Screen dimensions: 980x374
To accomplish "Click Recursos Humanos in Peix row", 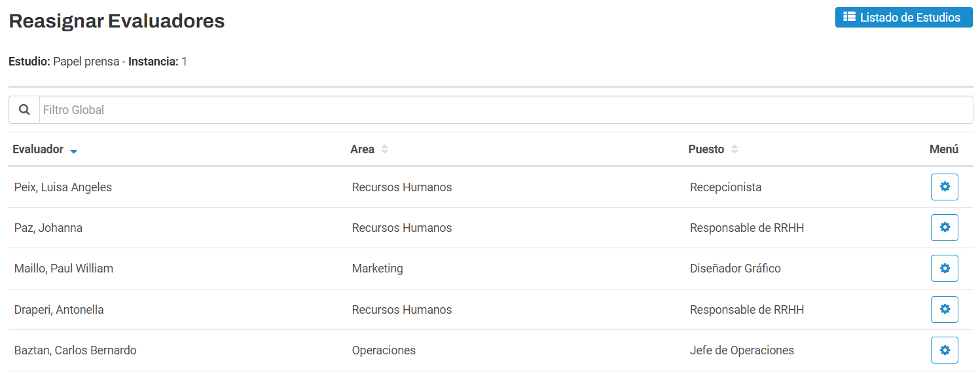I will coord(402,187).
